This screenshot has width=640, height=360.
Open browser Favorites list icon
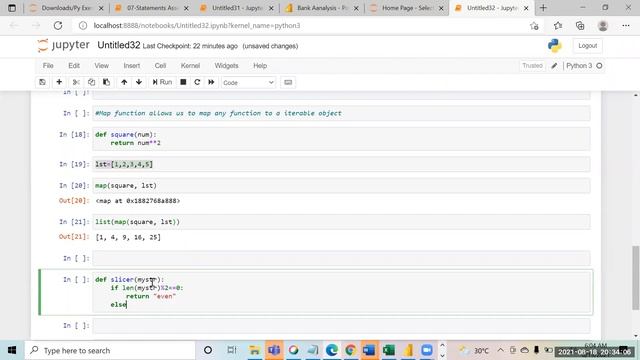(558, 26)
